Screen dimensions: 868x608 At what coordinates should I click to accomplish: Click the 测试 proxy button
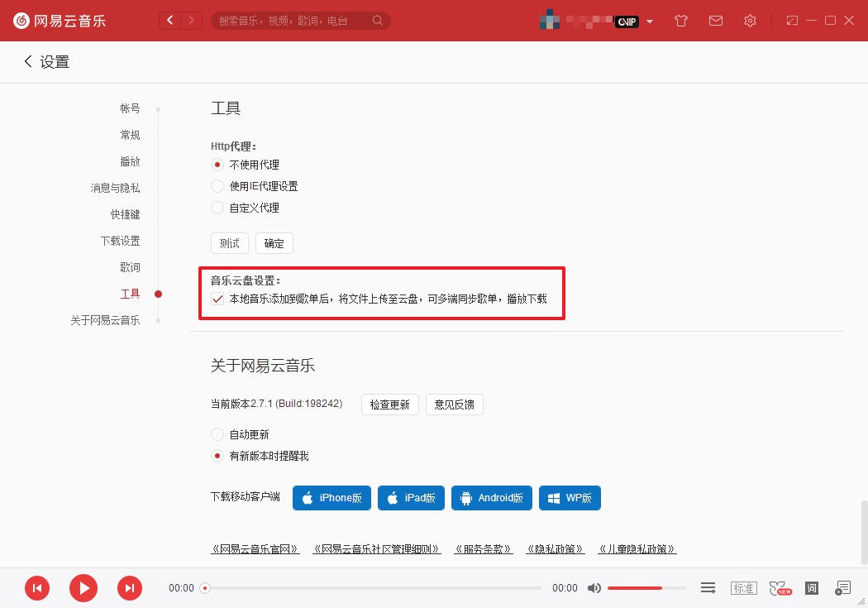point(230,243)
